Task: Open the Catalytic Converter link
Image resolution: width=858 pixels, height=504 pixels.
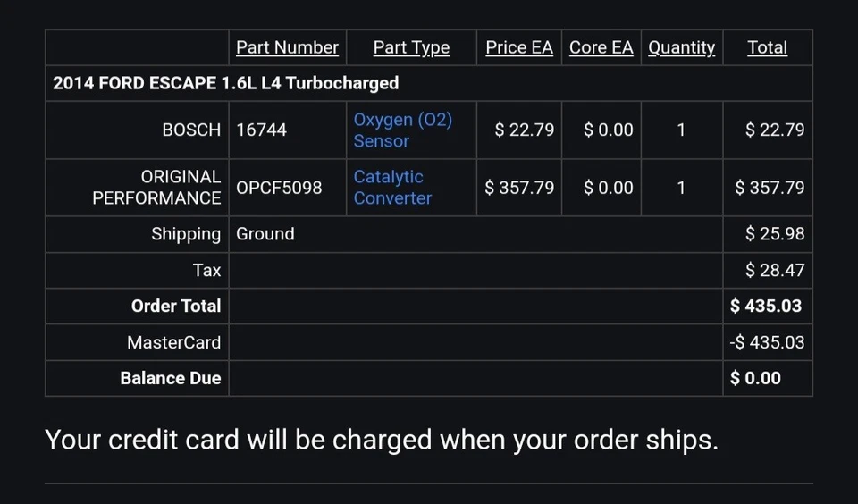Action: [392, 188]
